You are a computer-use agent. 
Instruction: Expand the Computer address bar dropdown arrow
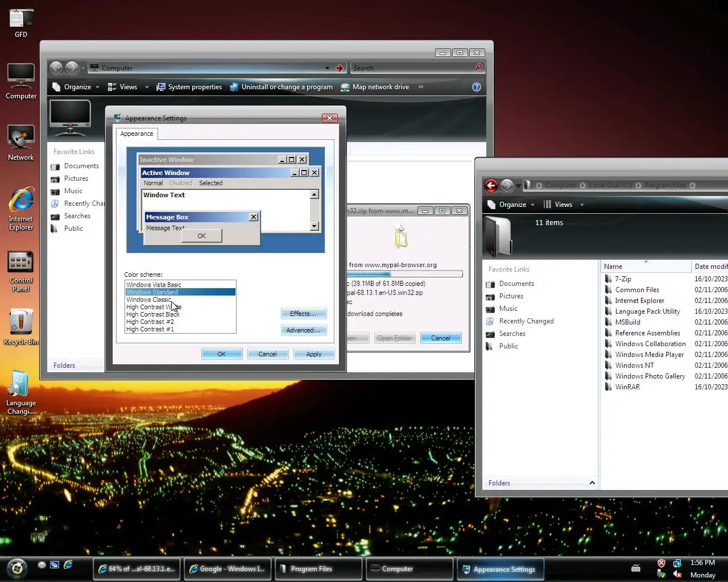coord(327,68)
